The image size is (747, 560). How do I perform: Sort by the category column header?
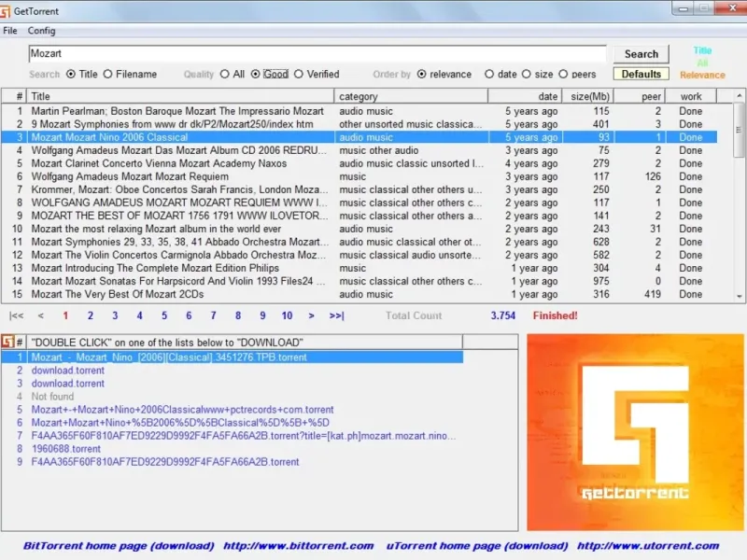point(411,96)
